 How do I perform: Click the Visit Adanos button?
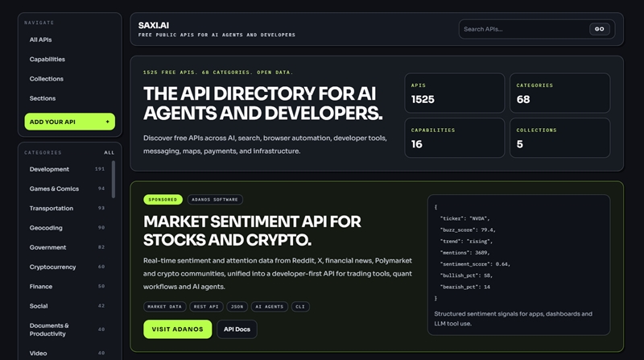pos(177,329)
